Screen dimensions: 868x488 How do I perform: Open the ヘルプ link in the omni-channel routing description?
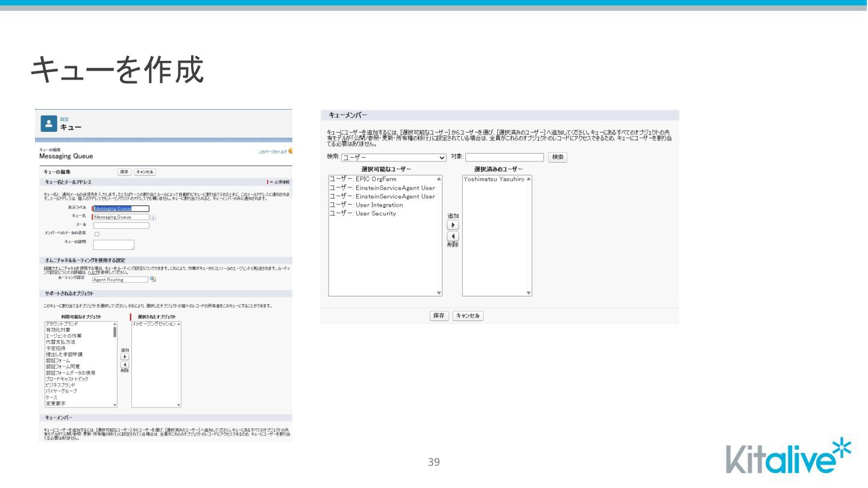click(92, 272)
